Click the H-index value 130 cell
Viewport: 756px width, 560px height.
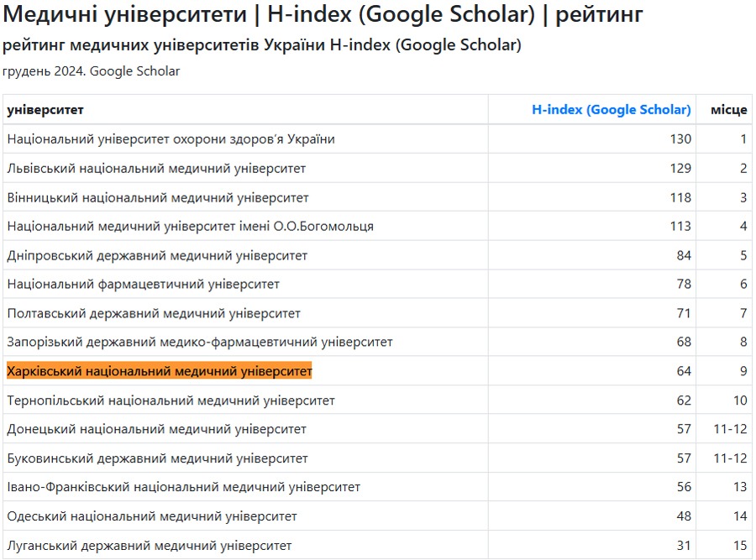680,139
